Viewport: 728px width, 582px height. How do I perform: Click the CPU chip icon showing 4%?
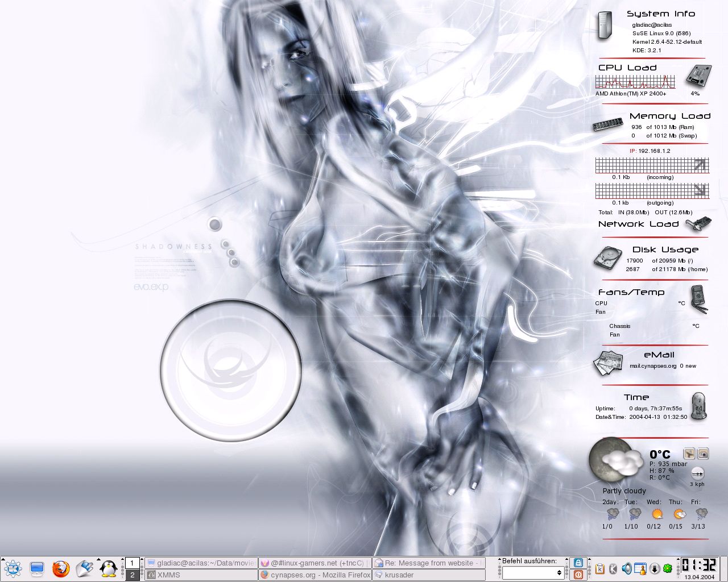pos(698,76)
